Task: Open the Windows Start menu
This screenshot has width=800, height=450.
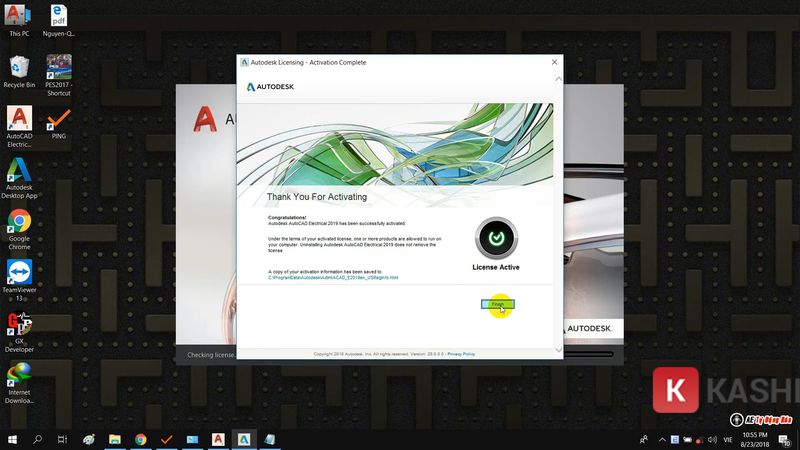Action: 12,439
